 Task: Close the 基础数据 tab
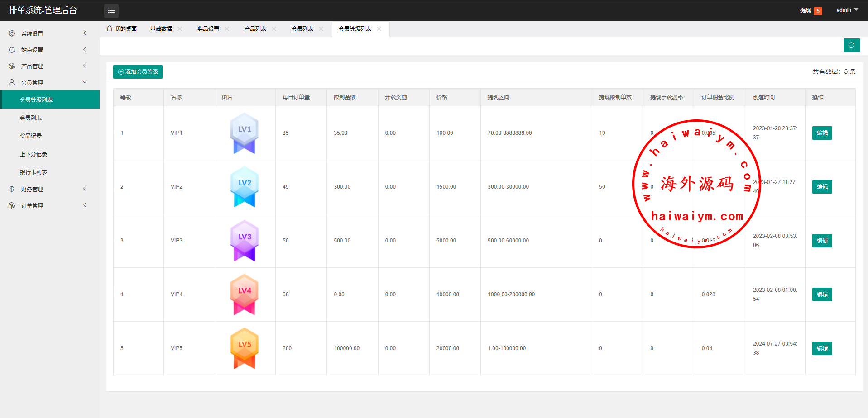click(x=180, y=29)
